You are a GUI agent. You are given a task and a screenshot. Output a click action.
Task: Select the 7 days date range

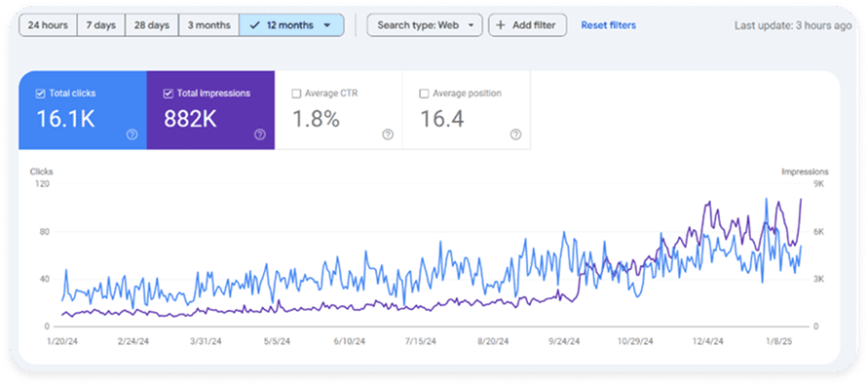click(x=100, y=25)
